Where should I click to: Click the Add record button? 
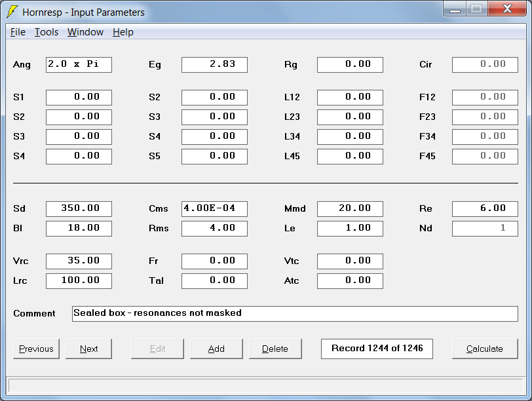click(216, 349)
